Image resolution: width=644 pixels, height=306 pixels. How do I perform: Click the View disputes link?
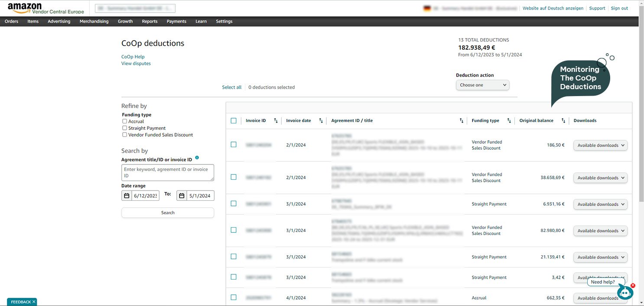pos(136,64)
